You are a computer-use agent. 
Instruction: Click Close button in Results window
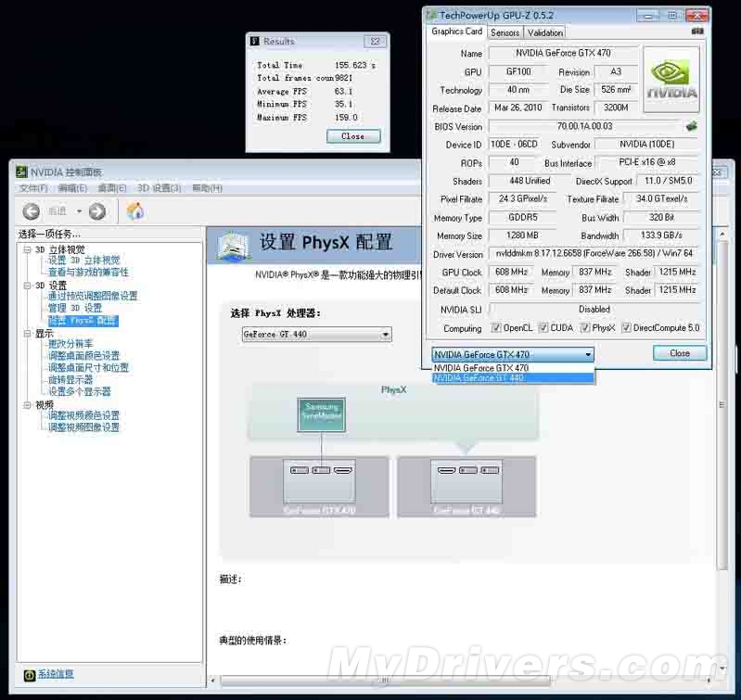pyautogui.click(x=353, y=136)
